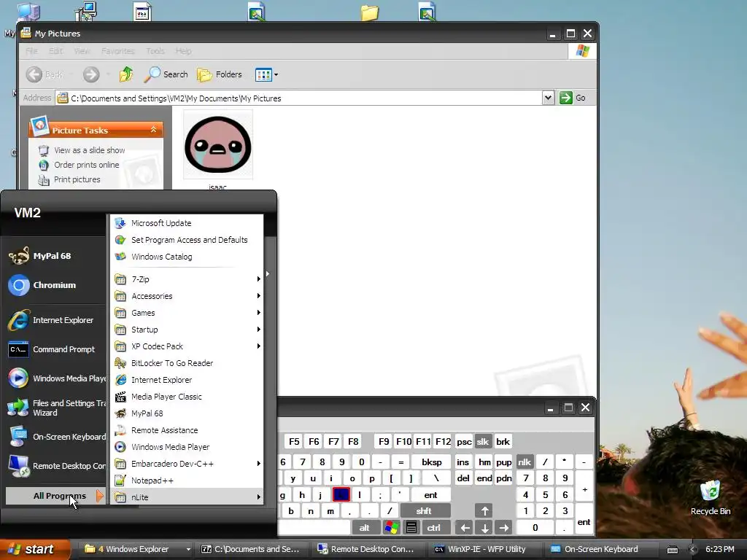The width and height of the screenshot is (747, 560).
Task: Click Search in My Pictures toolbar
Action: click(166, 74)
